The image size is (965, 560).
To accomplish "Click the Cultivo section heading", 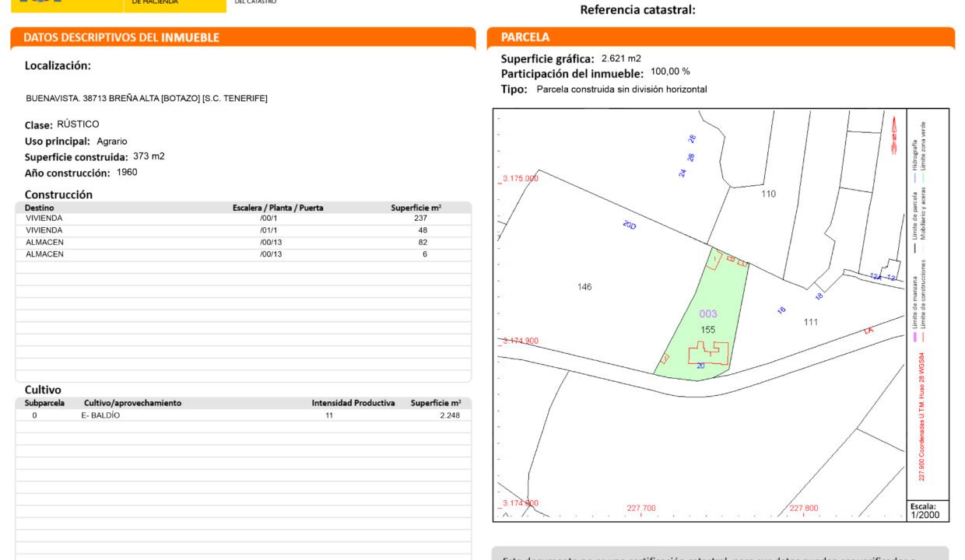I will pos(43,390).
